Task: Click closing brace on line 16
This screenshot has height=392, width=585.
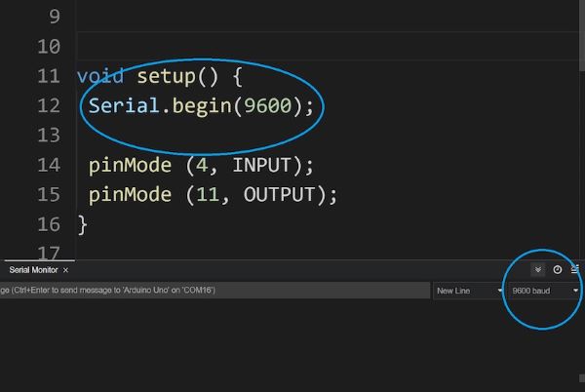Action: (83, 224)
